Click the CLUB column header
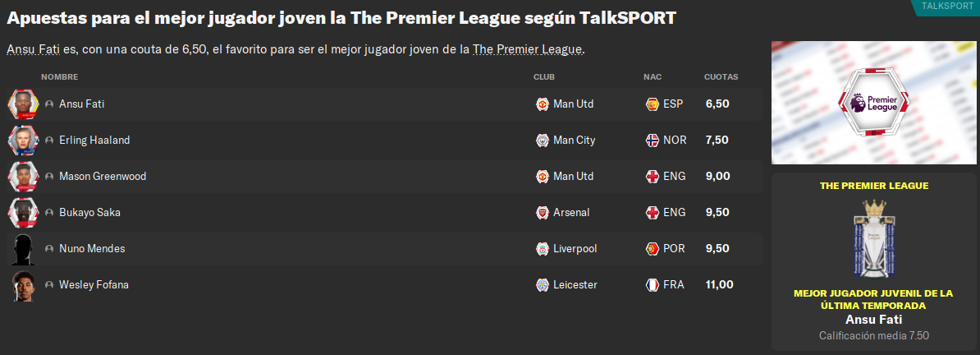 point(543,77)
